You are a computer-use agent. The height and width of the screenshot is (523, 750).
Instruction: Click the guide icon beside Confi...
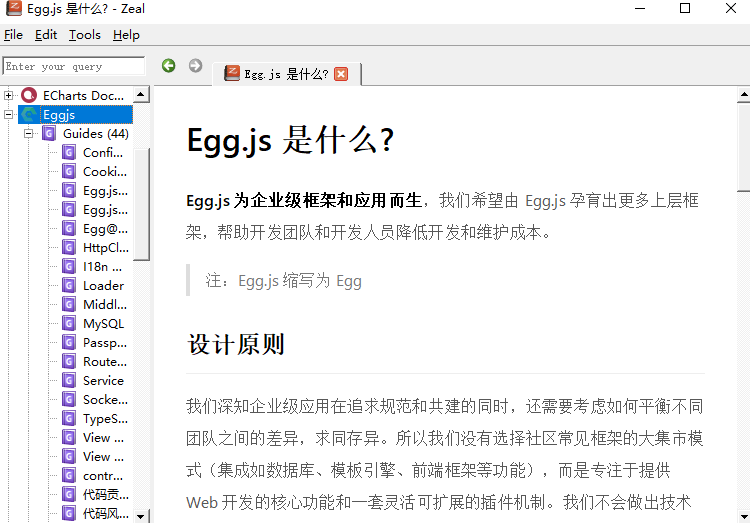69,153
